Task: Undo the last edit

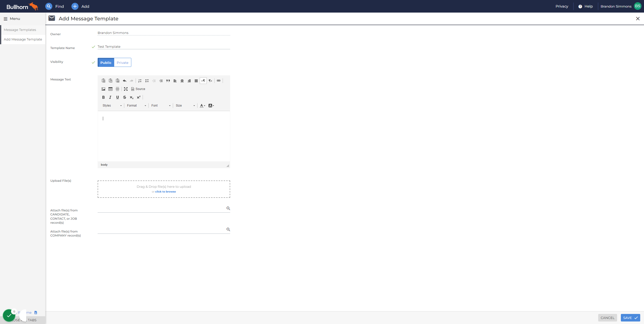Action: [x=125, y=81]
